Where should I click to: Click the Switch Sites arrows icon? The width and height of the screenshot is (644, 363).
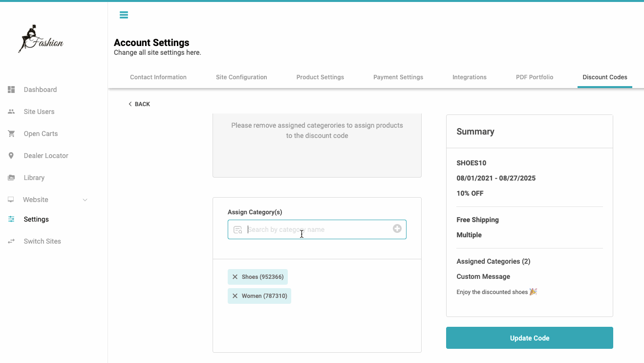tap(11, 241)
